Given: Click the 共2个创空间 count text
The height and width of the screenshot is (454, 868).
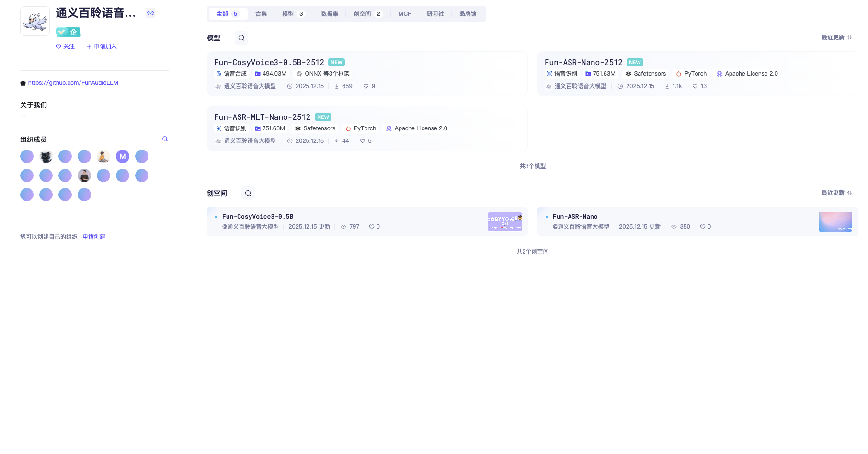Looking at the screenshot, I should [533, 252].
